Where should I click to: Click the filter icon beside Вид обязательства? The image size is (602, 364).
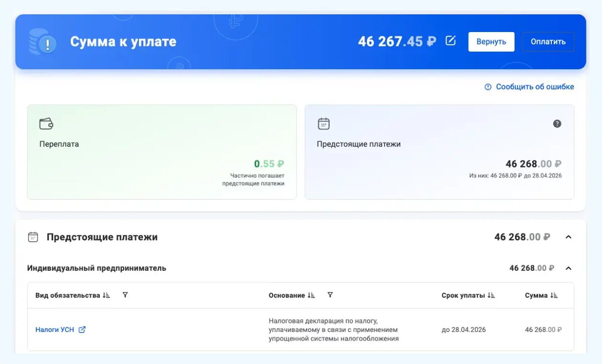(124, 295)
